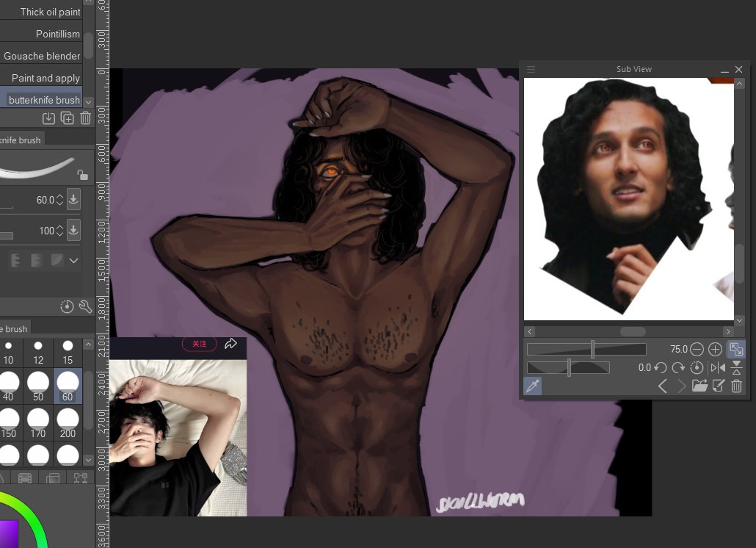Image resolution: width=756 pixels, height=548 pixels.
Task: Zoom out in the Sub View
Action: 697,349
